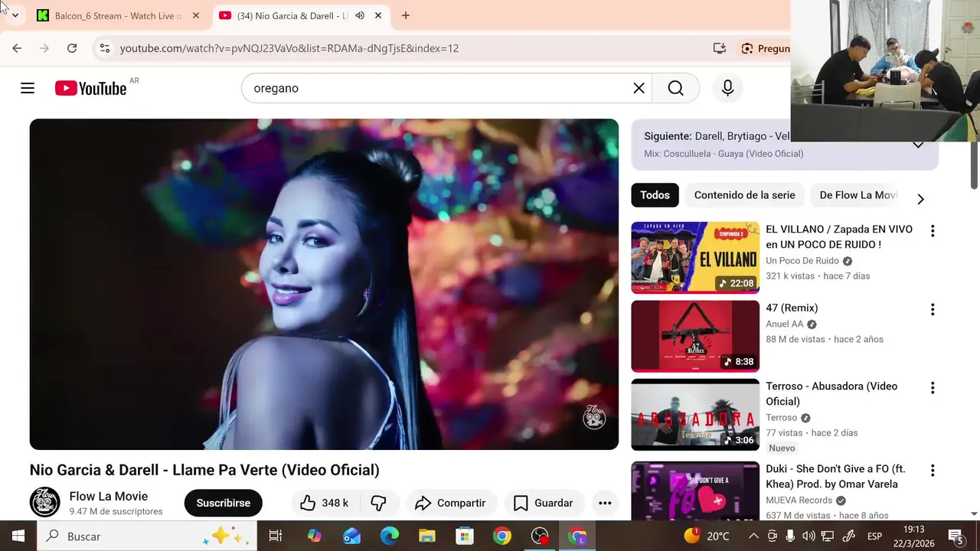Share the video via Compartir
The image size is (980, 551).
pyautogui.click(x=450, y=503)
